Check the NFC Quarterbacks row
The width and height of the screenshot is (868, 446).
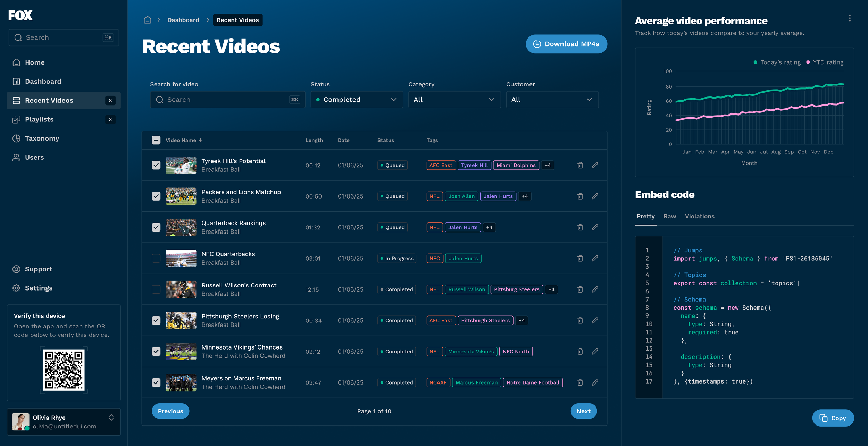(x=156, y=259)
